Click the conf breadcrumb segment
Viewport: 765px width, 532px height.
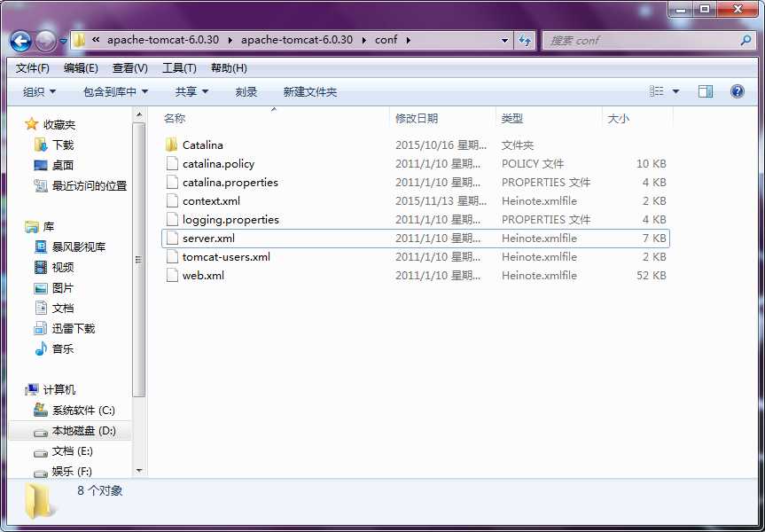click(386, 40)
